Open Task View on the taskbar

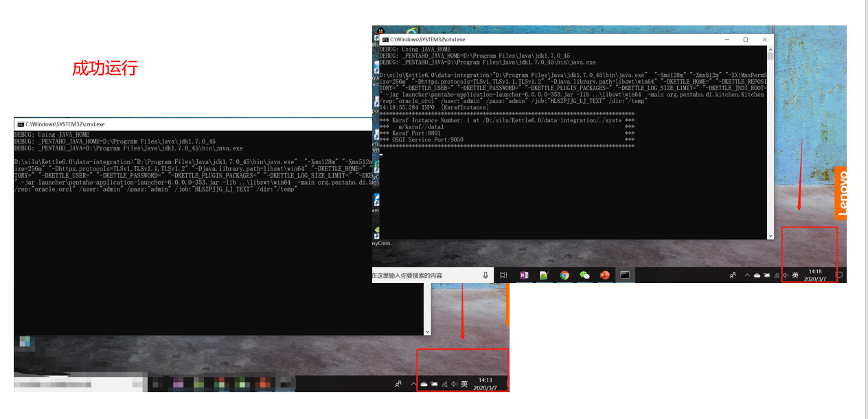click(503, 275)
